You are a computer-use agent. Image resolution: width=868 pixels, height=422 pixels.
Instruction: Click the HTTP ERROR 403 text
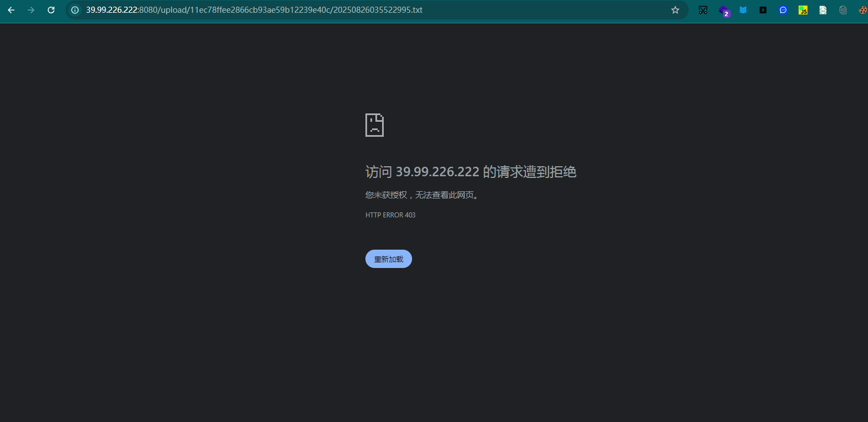390,215
